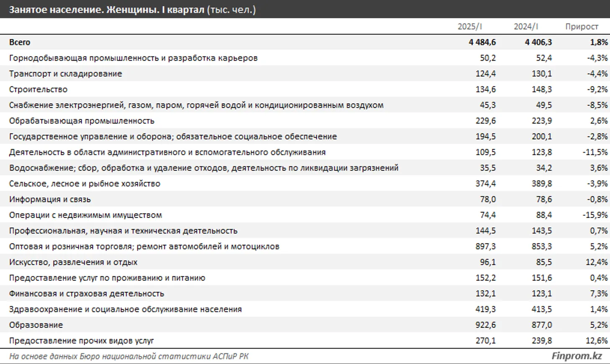
Task: Click the data source footnote text
Action: point(129,356)
